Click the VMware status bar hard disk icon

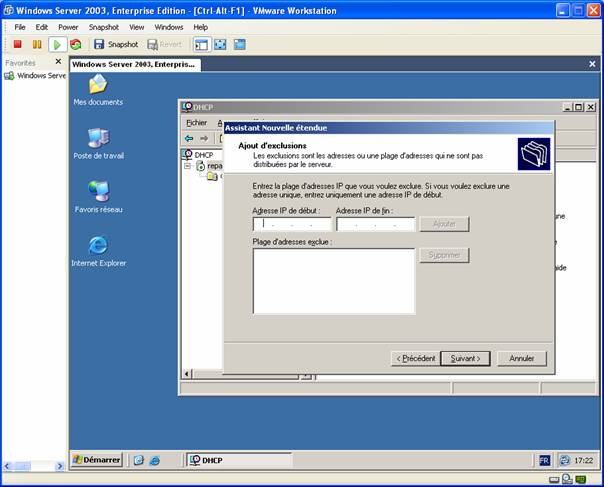554,480
